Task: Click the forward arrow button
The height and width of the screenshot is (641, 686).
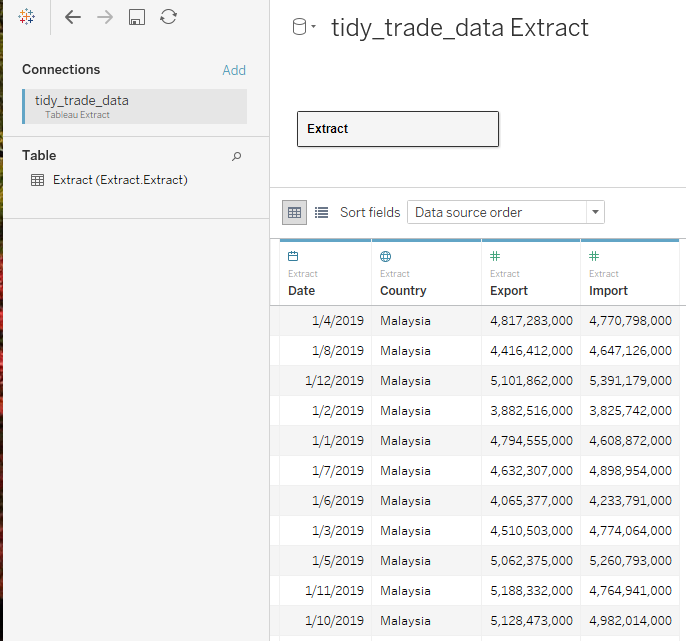Action: pos(105,17)
